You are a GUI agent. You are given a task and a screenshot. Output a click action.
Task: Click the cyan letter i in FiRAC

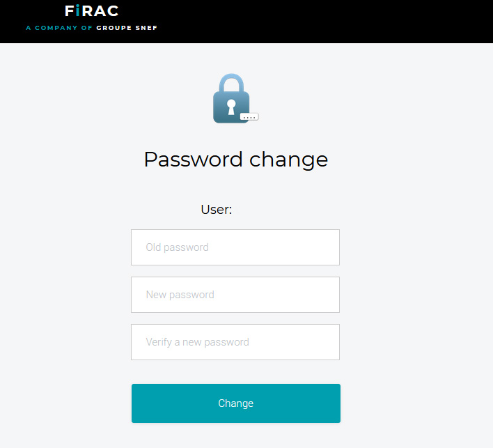pos(77,11)
